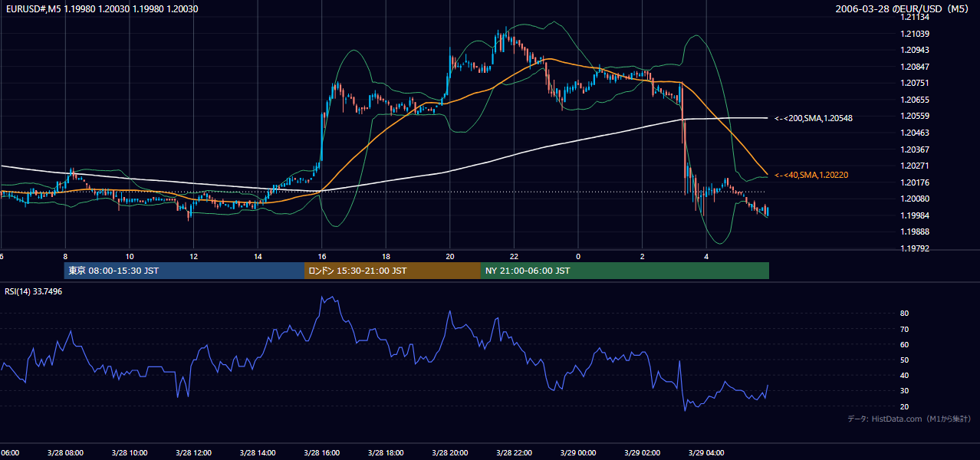Click the RSI 20 level label

pos(904,406)
